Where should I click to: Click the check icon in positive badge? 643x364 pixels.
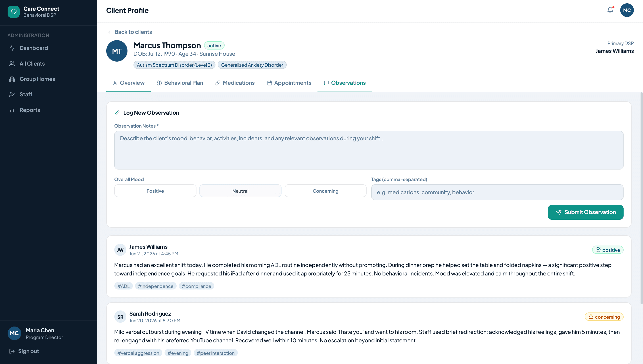pos(598,250)
